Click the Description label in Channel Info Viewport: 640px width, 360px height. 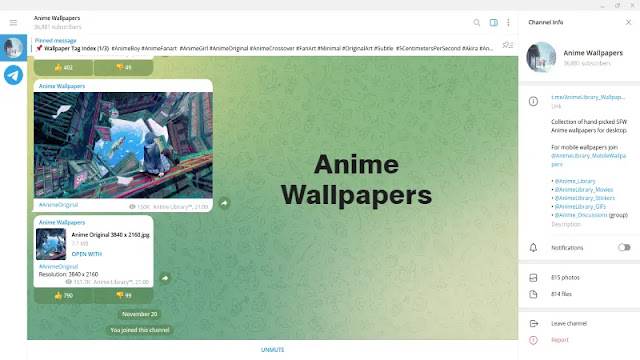pyautogui.click(x=566, y=224)
